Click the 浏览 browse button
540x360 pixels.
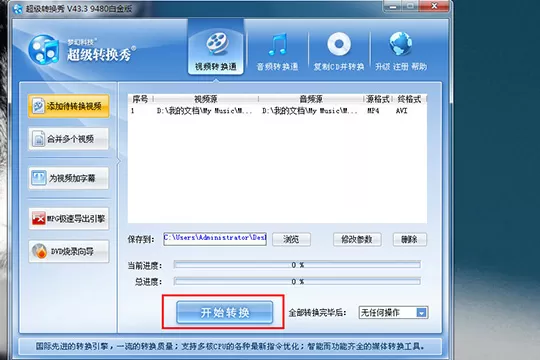291,239
